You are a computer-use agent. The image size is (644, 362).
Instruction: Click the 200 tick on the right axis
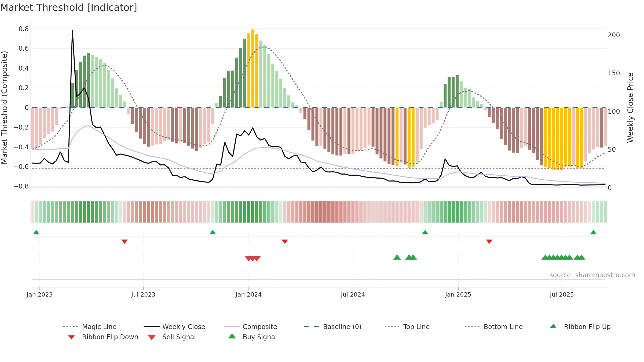tap(614, 35)
